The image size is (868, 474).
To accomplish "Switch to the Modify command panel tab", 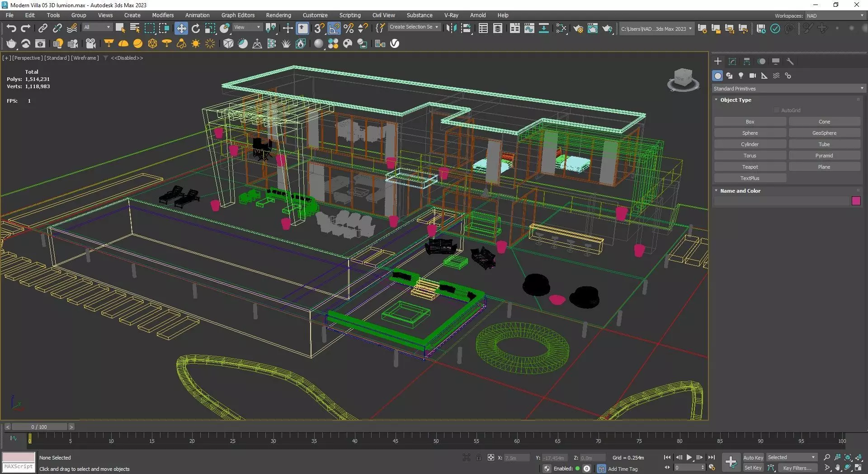I will 732,62.
